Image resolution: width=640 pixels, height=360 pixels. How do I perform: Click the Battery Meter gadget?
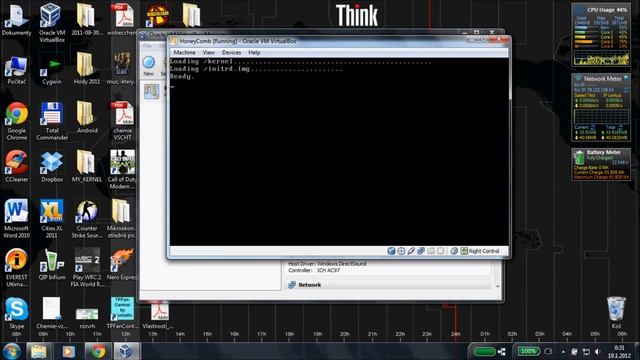(601, 164)
